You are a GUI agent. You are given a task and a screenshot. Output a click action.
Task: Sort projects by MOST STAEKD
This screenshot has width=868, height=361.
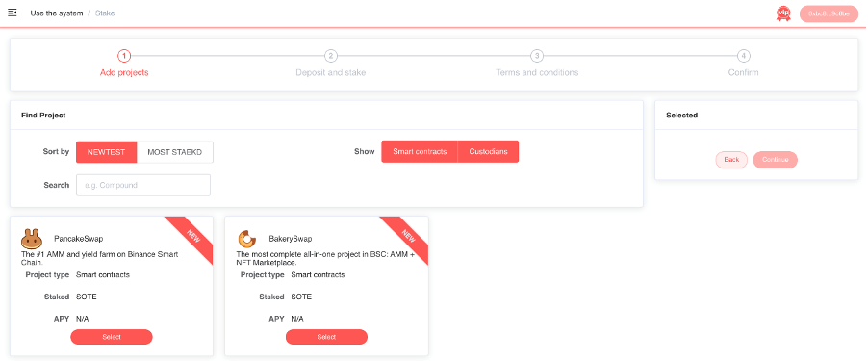(x=175, y=152)
